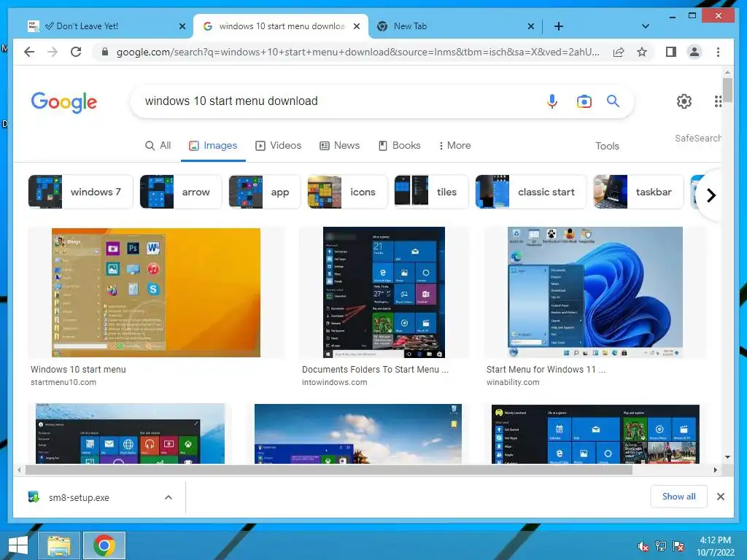Open Chrome's three-dot menu
This screenshot has width=747, height=560.
pyautogui.click(x=718, y=52)
